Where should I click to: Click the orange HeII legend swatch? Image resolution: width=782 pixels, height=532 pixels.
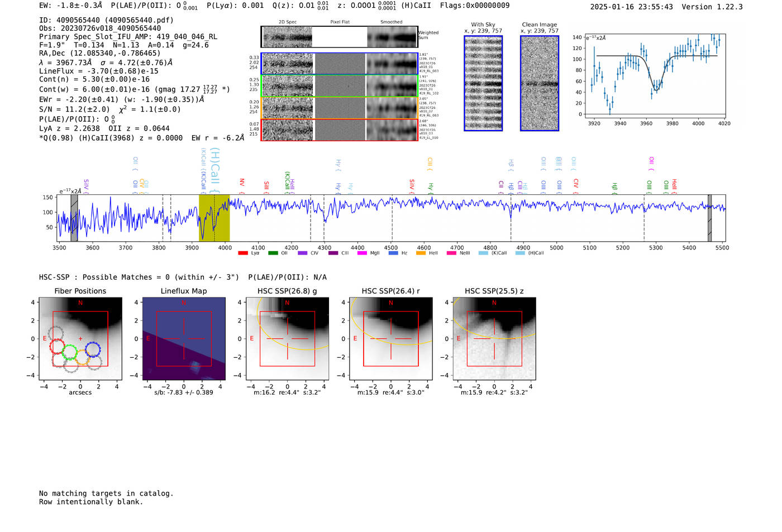coord(421,253)
